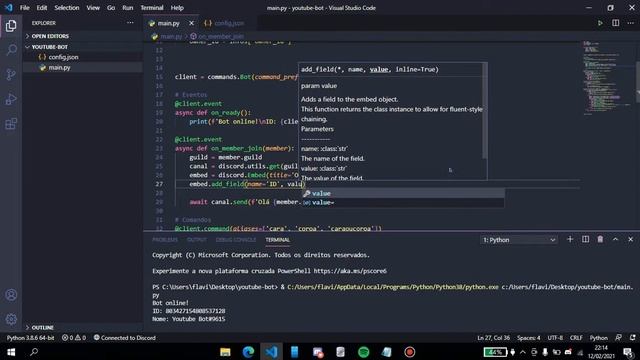Open Microsoft Edge from taskbar
Image resolution: width=640 pixels, height=360 pixels.
pos(248,352)
